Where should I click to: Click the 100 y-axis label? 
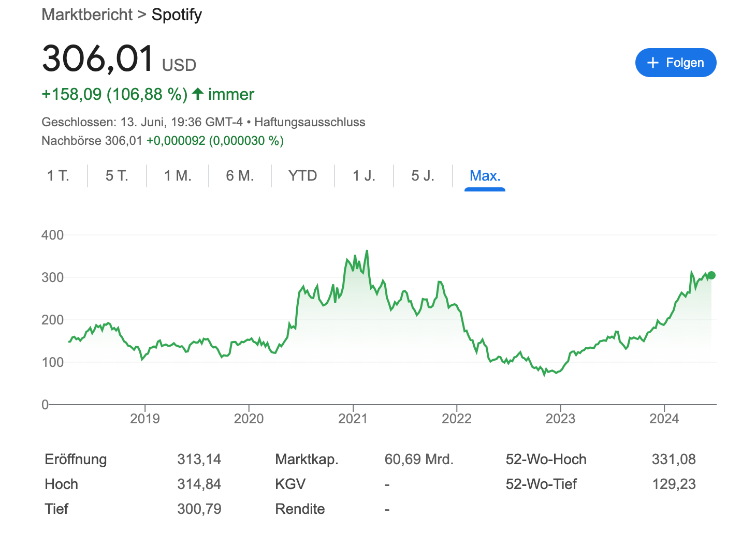tap(52, 362)
